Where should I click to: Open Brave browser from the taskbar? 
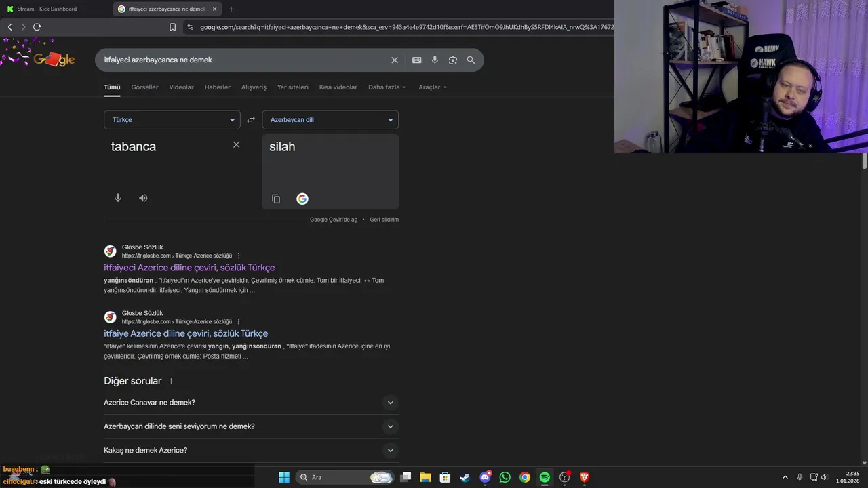pyautogui.click(x=585, y=477)
